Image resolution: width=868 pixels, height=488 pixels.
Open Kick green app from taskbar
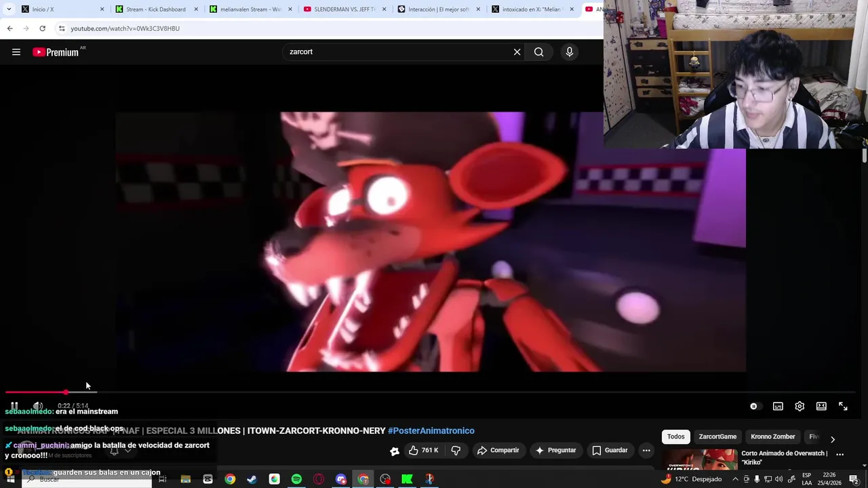407,479
